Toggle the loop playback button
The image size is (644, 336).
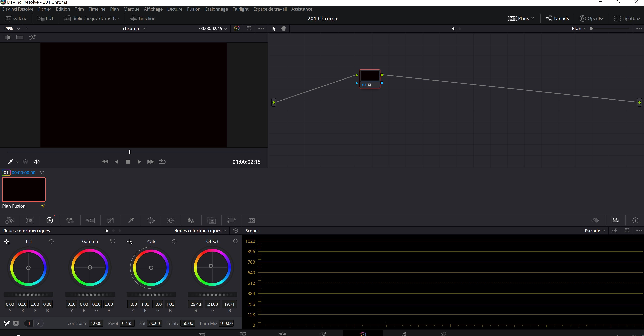click(162, 162)
